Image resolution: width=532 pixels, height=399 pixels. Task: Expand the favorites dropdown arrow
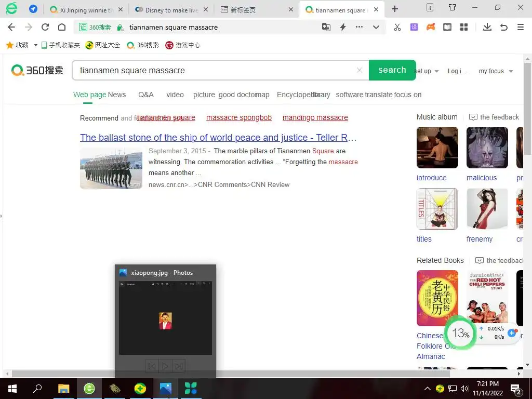(x=36, y=45)
